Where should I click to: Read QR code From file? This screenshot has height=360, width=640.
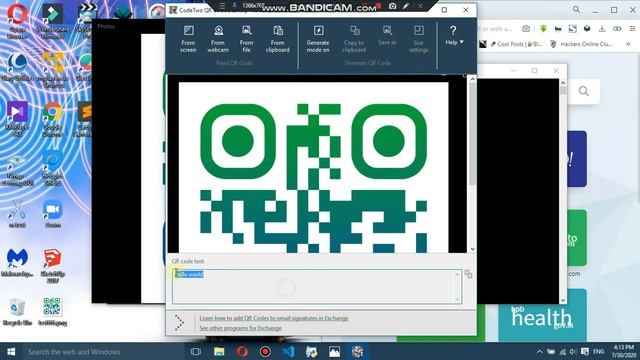click(x=247, y=39)
